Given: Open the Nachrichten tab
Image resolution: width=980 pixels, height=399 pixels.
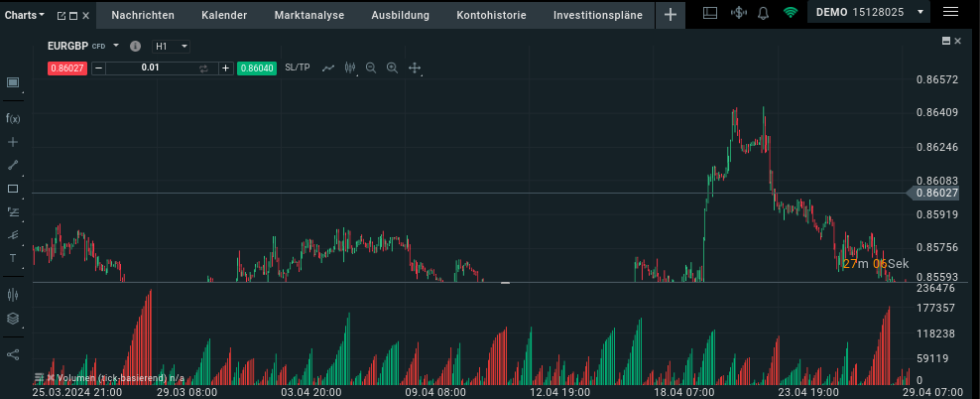Looking at the screenshot, I should [x=143, y=15].
